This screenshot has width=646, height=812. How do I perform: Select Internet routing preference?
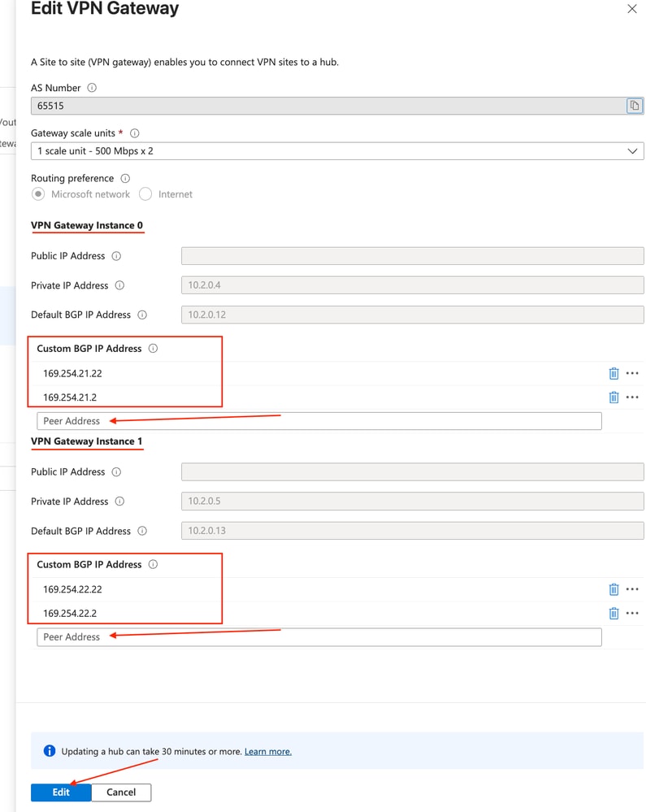coord(145,194)
